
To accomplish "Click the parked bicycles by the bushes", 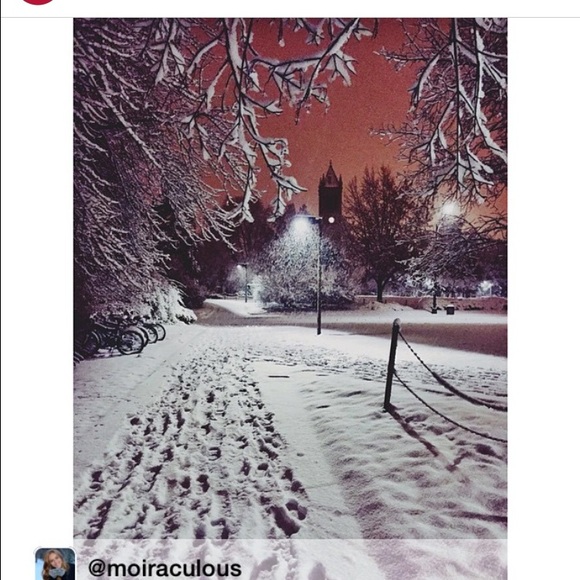I will pyautogui.click(x=124, y=333).
